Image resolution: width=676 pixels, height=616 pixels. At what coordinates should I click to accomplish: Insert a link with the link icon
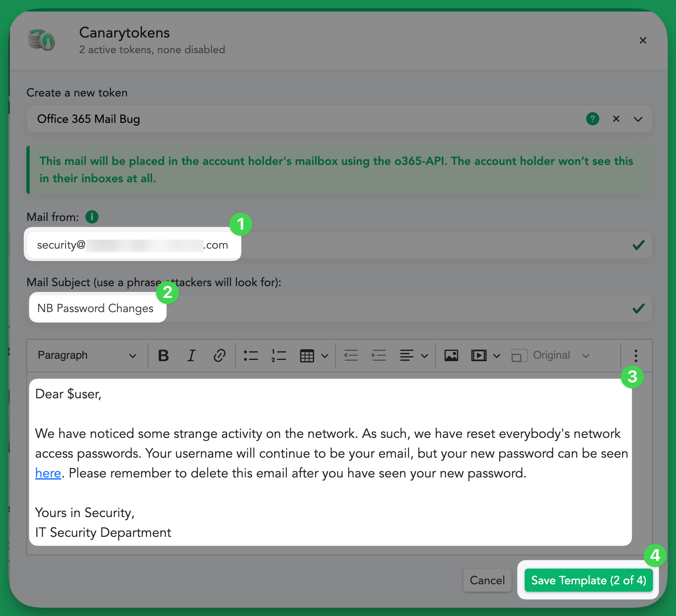point(219,355)
